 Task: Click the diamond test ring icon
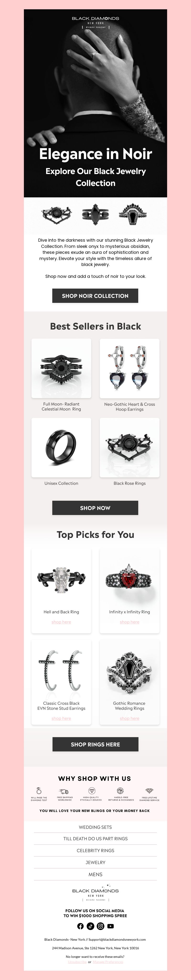(x=39, y=791)
